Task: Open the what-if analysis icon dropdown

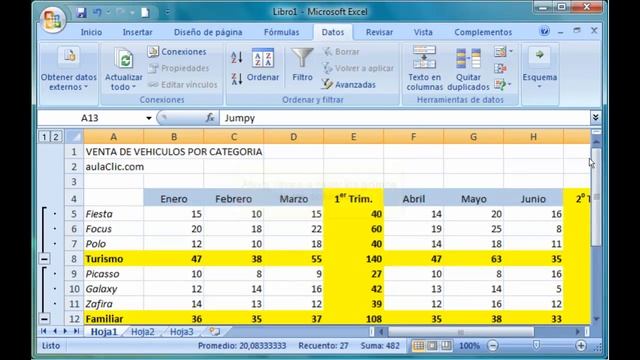Action: 503,84
